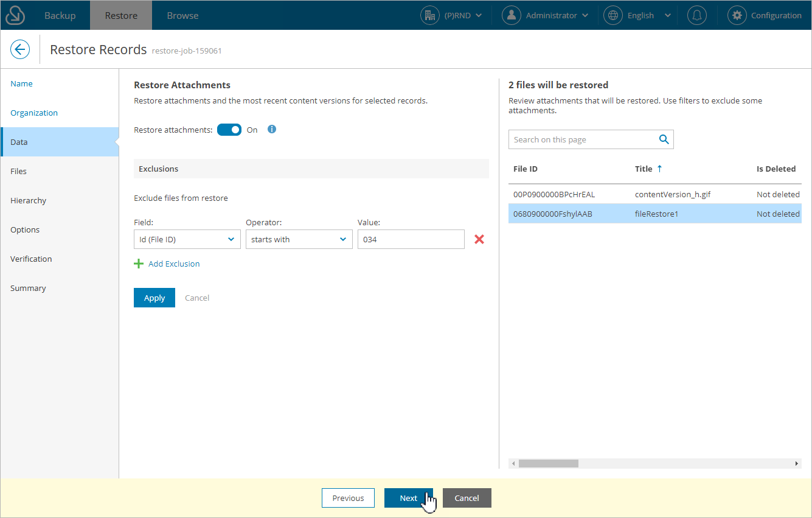Go to the Hierarchy wizard step
This screenshot has width=812, height=518.
click(x=60, y=200)
